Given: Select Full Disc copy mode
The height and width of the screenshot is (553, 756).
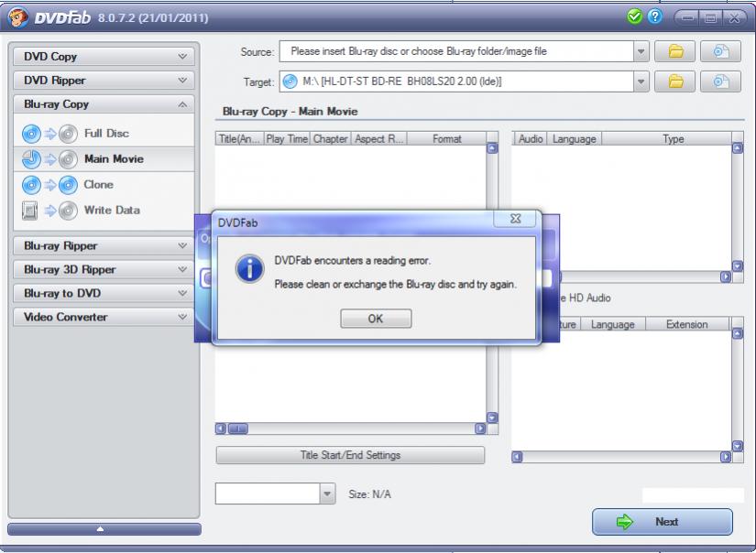Looking at the screenshot, I should click(104, 134).
